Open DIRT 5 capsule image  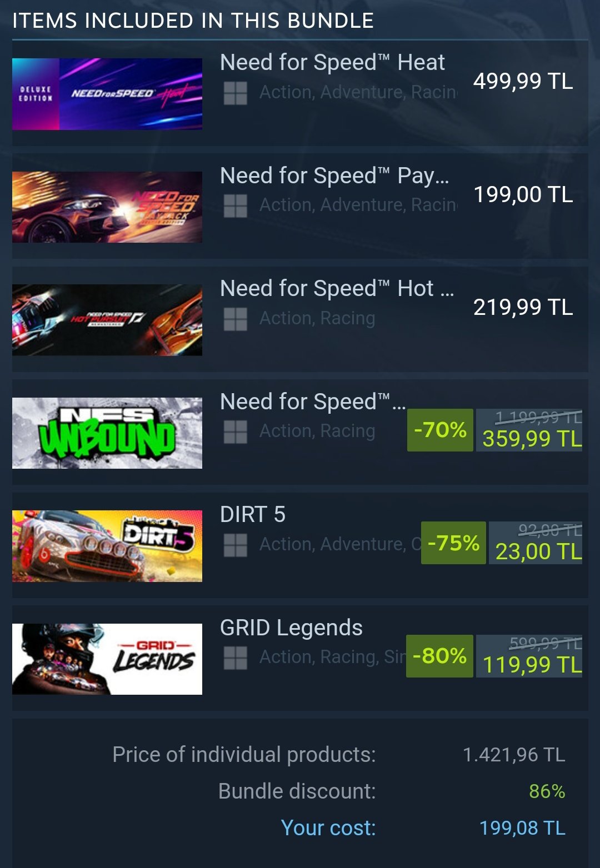pyautogui.click(x=107, y=546)
